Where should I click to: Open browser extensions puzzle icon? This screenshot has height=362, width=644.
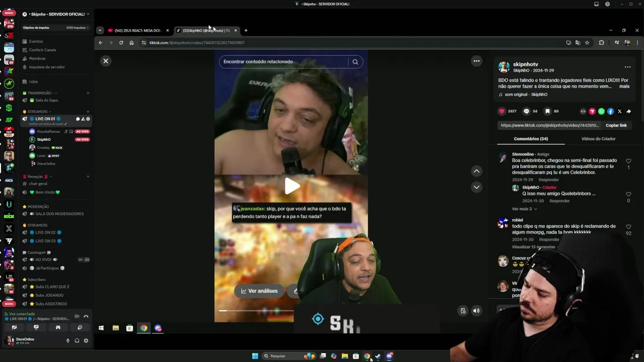tap(601, 43)
